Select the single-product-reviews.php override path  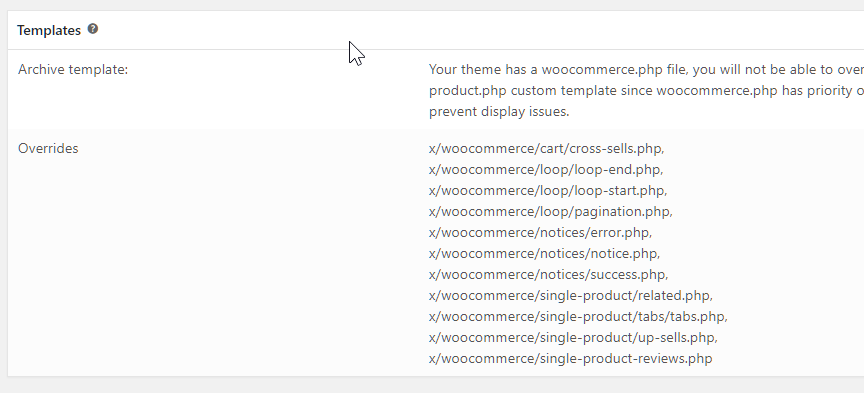click(x=570, y=358)
